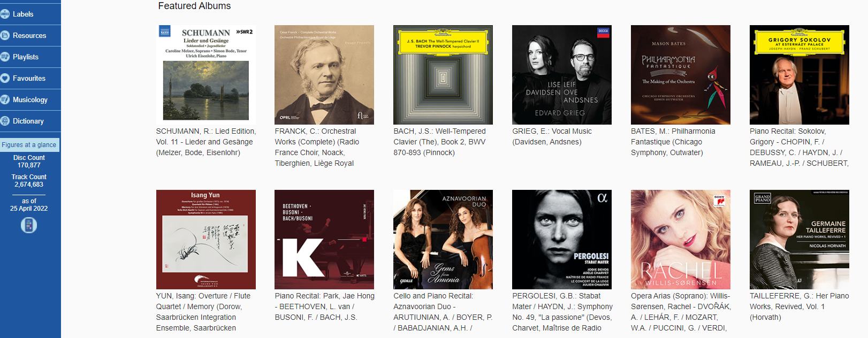
Task: Click the Favourites heart icon
Action: 5,78
